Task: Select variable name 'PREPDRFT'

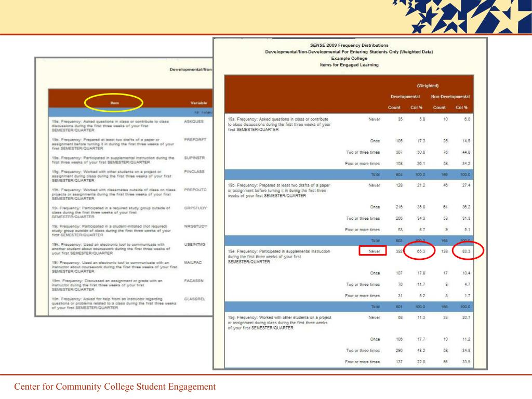Action: [x=195, y=139]
